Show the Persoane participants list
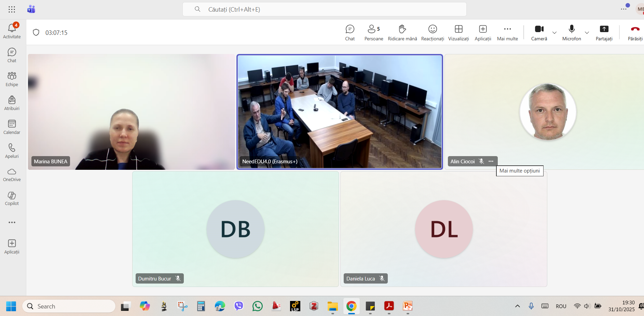Viewport: 644px width, 316px height. coord(373,32)
